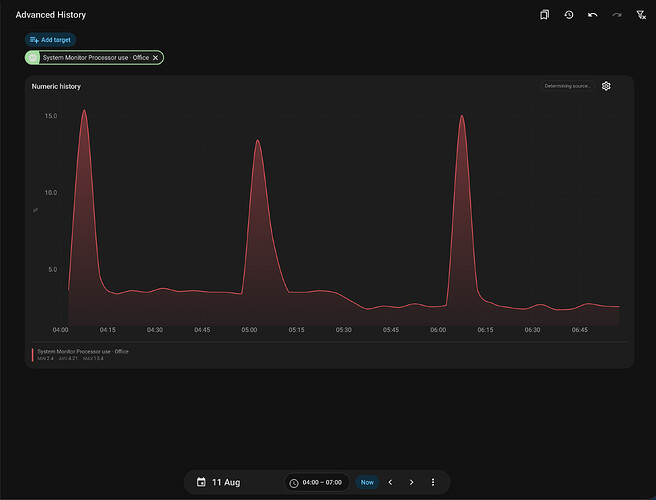Click the 05:30 x-axis label
Viewport: 656px width, 500px height.
coord(343,330)
